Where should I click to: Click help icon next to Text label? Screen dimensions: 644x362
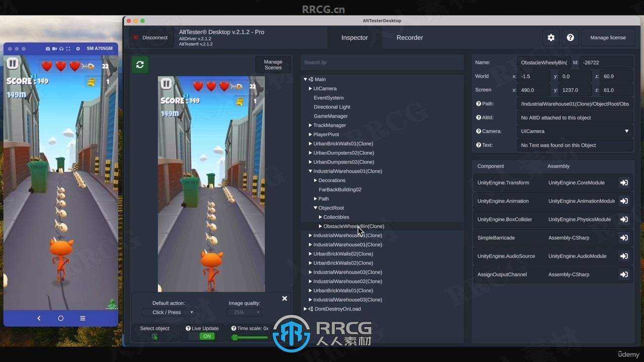point(478,145)
